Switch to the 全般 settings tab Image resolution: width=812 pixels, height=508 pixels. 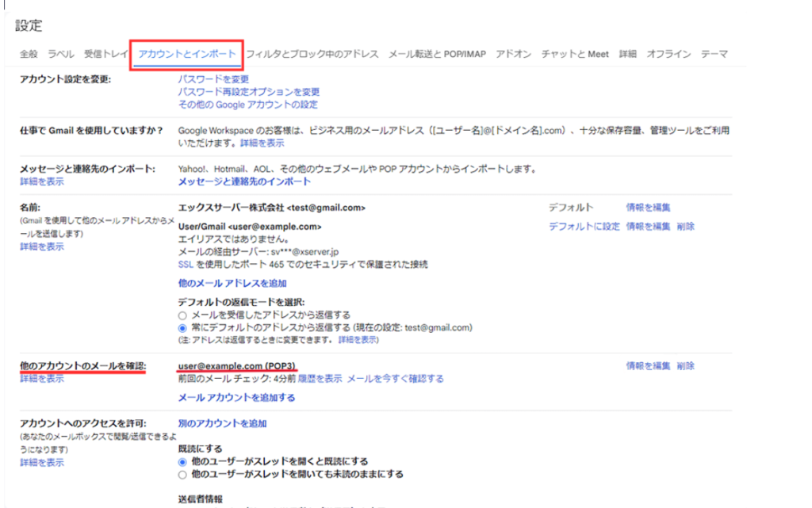[x=29, y=54]
